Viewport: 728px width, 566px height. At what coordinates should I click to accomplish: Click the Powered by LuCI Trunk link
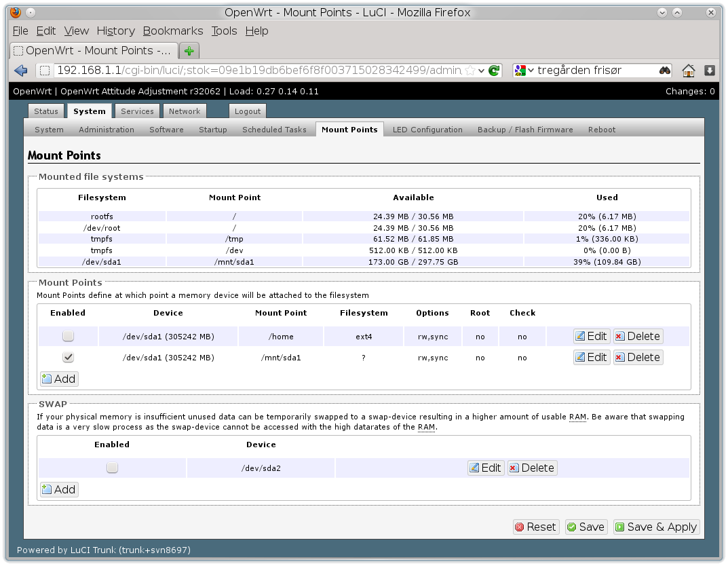(104, 550)
